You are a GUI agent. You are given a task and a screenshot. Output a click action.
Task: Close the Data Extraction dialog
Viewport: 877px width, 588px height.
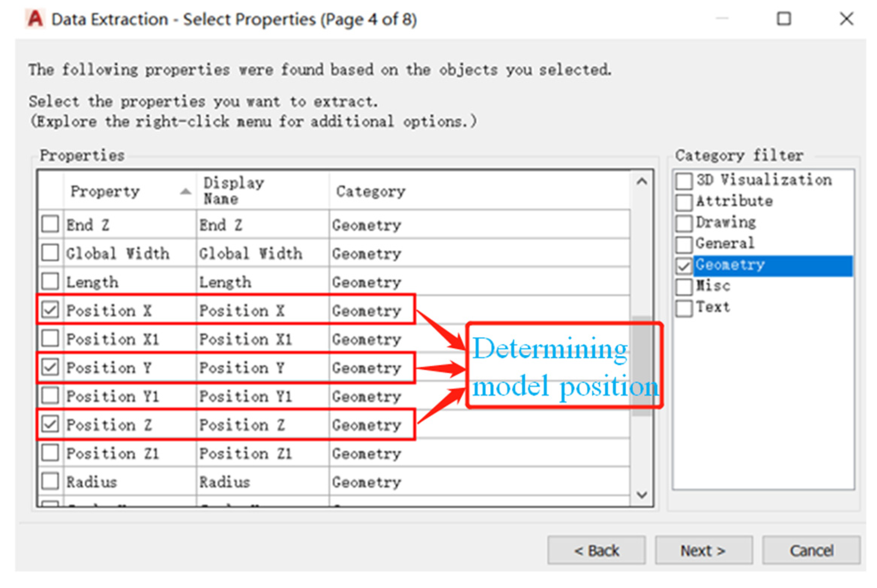point(846,19)
